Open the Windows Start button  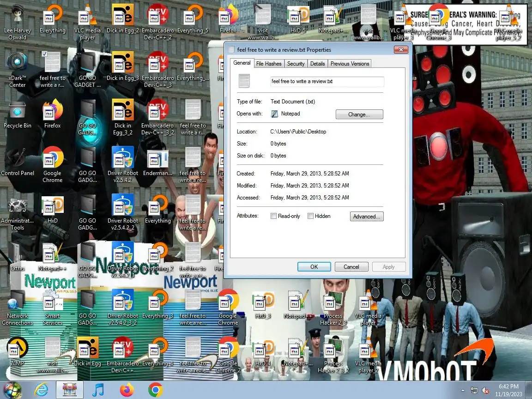click(x=13, y=390)
